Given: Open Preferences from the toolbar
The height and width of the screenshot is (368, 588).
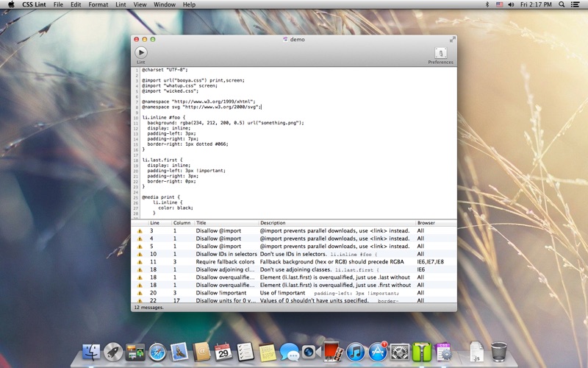Looking at the screenshot, I should tap(440, 53).
